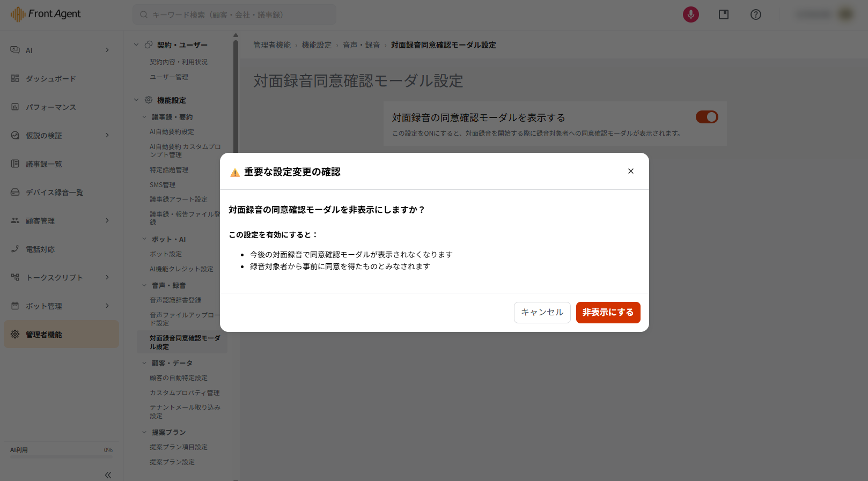Open the デバイス録音一覧 sidebar icon
868x481 pixels.
15,192
